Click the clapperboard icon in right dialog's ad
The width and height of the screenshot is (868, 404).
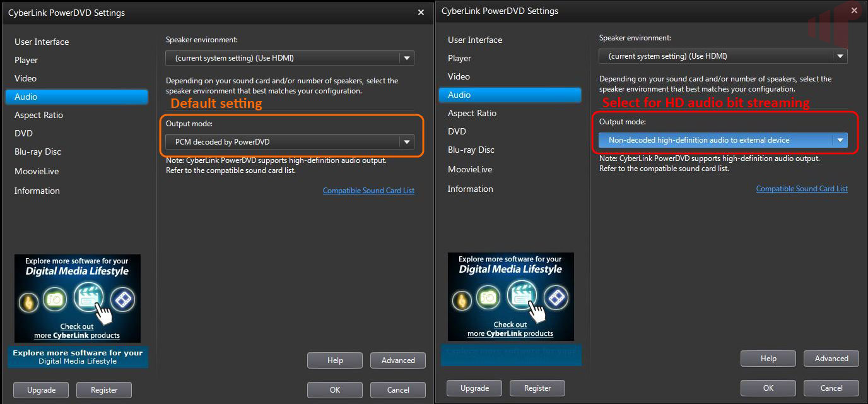click(x=521, y=294)
